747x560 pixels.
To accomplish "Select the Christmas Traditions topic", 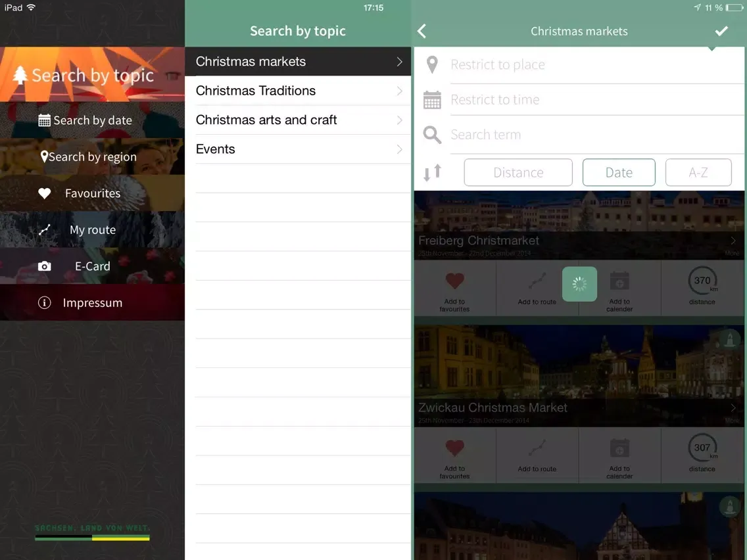I will click(x=298, y=91).
